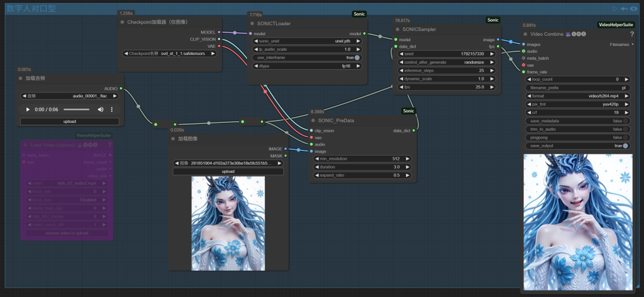This screenshot has width=644, height=297.
Task: Click upload button under the image selector
Action: (x=228, y=171)
